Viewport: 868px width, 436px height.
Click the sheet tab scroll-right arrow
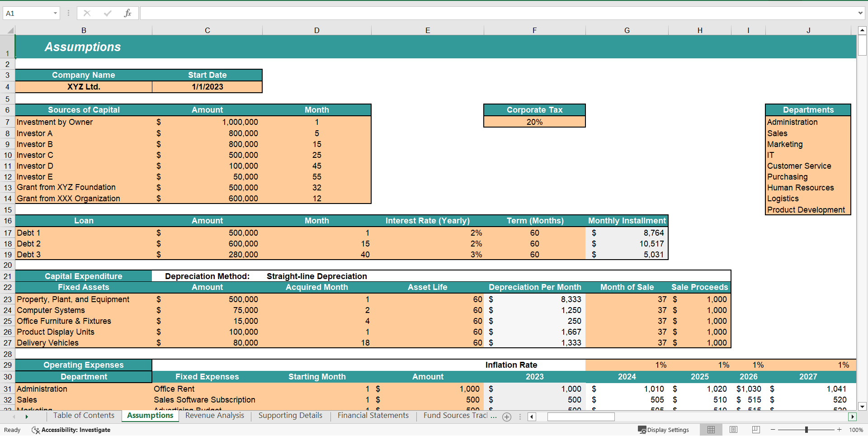coord(27,417)
